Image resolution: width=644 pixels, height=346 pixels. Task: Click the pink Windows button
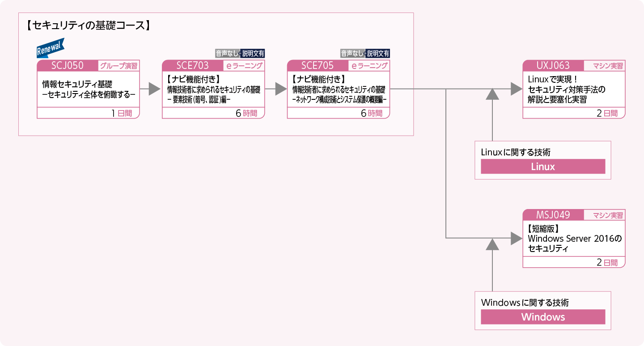point(543,317)
